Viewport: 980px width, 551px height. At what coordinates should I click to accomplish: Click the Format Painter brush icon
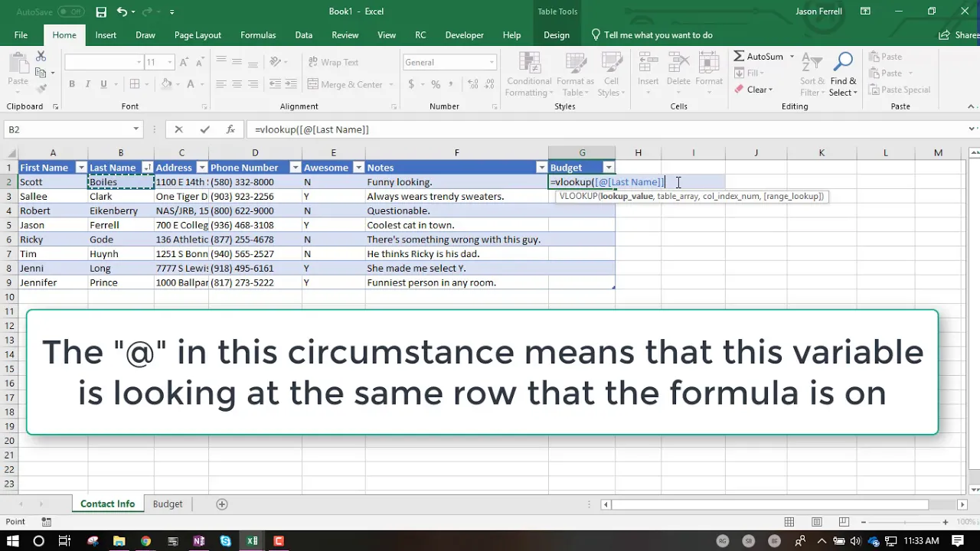(x=41, y=89)
